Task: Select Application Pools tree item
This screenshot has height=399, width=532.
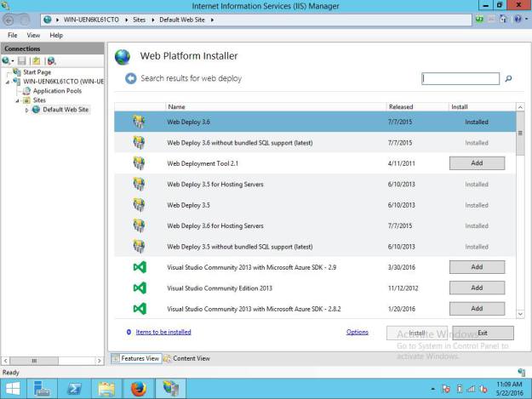Action: coord(57,91)
